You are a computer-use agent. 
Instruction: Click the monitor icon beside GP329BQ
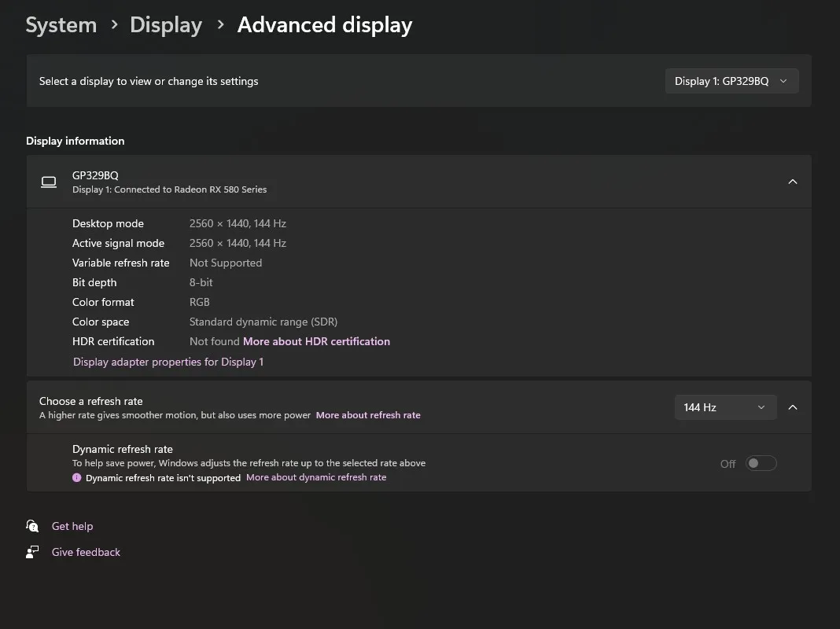pyautogui.click(x=49, y=182)
